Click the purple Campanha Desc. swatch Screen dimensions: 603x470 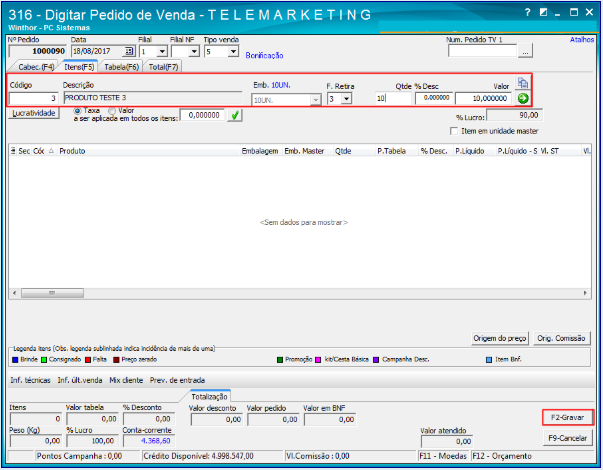(x=376, y=360)
